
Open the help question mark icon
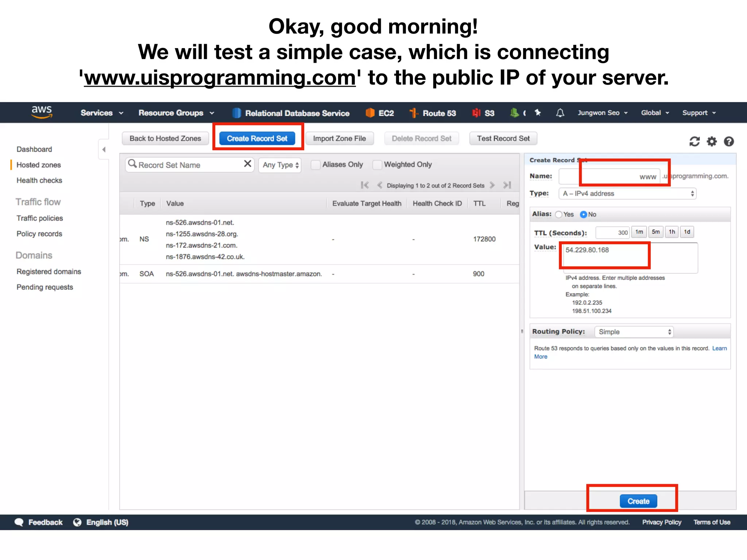click(729, 141)
